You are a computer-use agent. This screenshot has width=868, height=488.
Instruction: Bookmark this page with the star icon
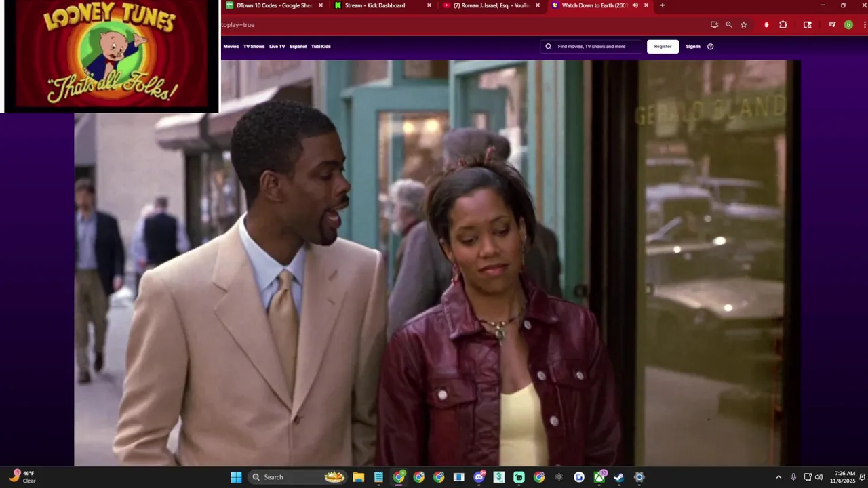[x=744, y=25]
